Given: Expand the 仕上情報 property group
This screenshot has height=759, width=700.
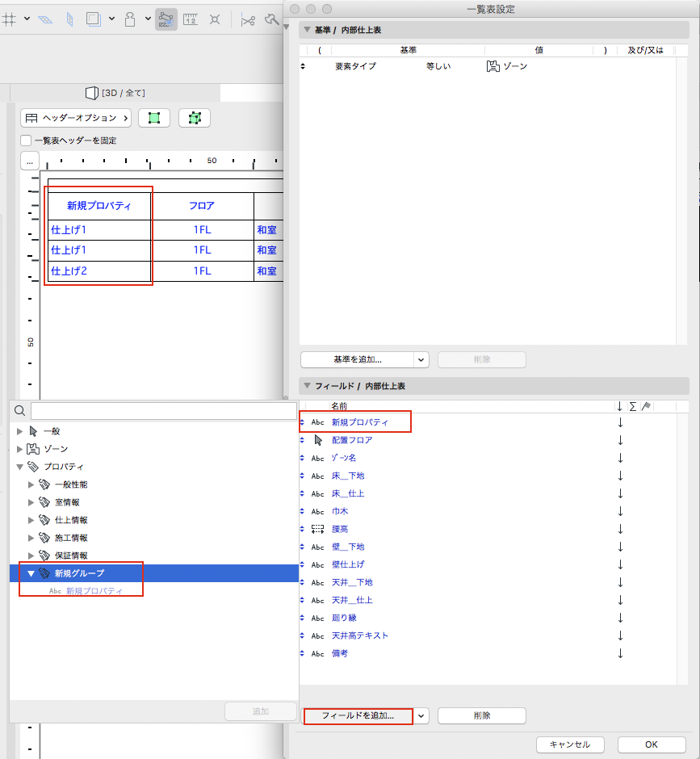Looking at the screenshot, I should pyautogui.click(x=31, y=520).
